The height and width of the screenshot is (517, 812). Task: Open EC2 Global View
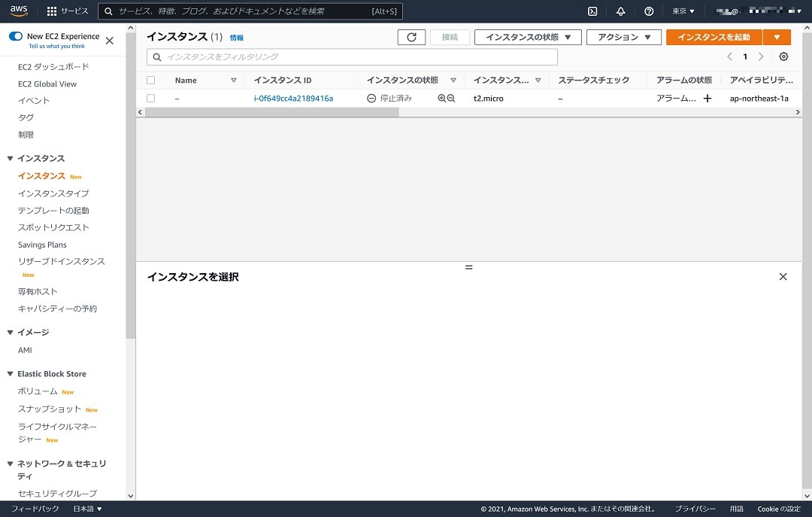click(x=47, y=84)
